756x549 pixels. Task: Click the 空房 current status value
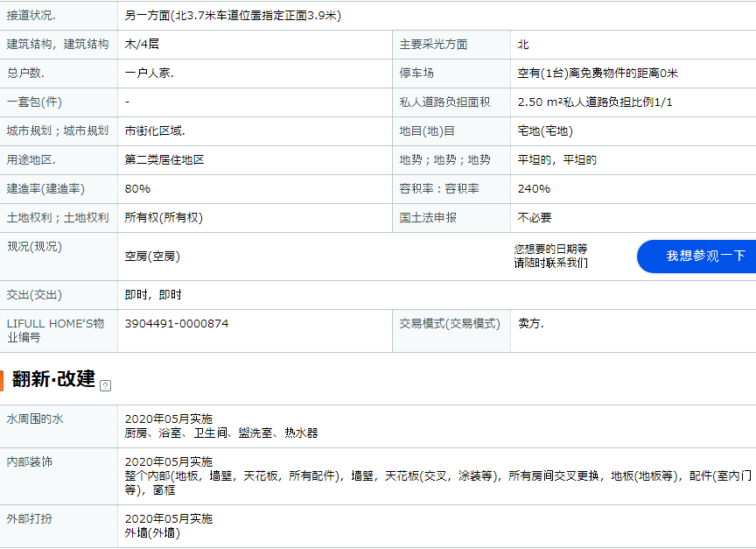(152, 257)
